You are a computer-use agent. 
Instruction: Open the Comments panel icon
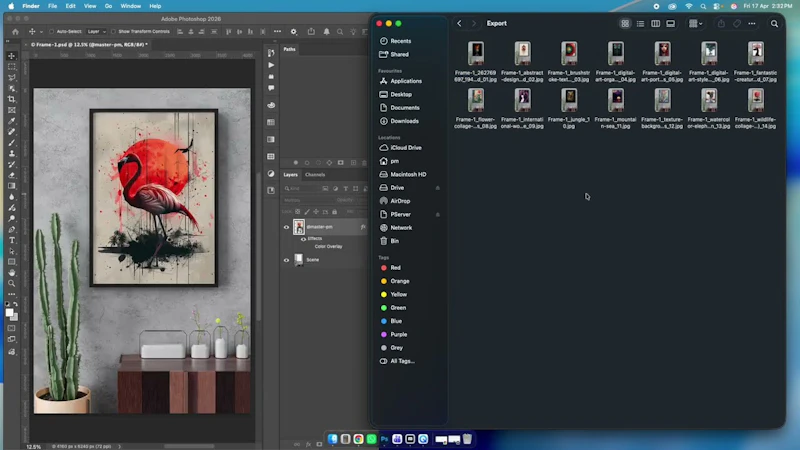[x=271, y=88]
